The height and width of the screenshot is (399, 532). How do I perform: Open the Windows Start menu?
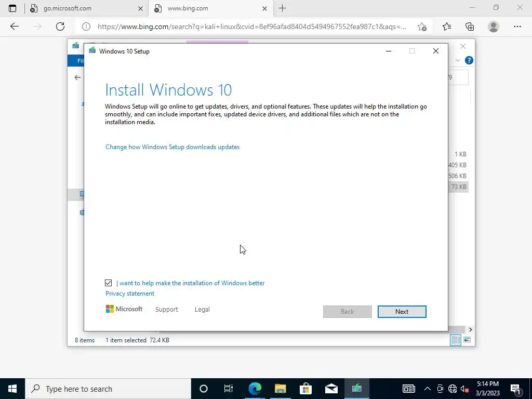(x=12, y=389)
